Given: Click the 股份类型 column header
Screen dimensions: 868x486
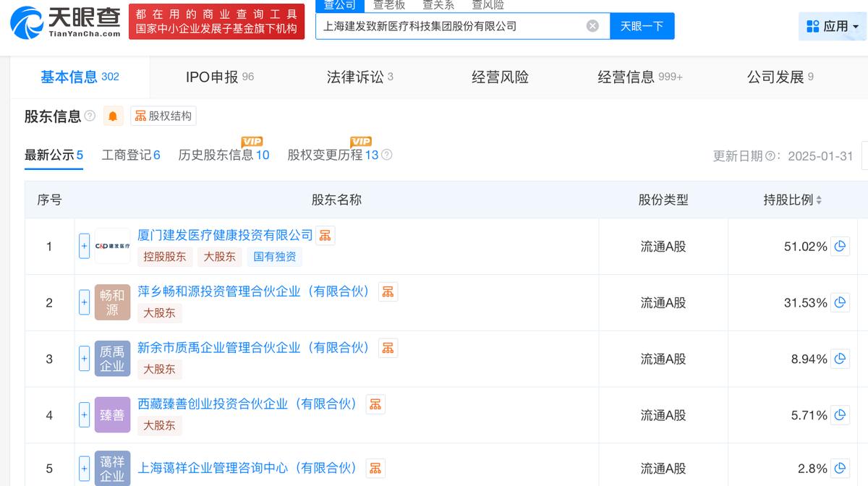Looking at the screenshot, I should point(663,200).
